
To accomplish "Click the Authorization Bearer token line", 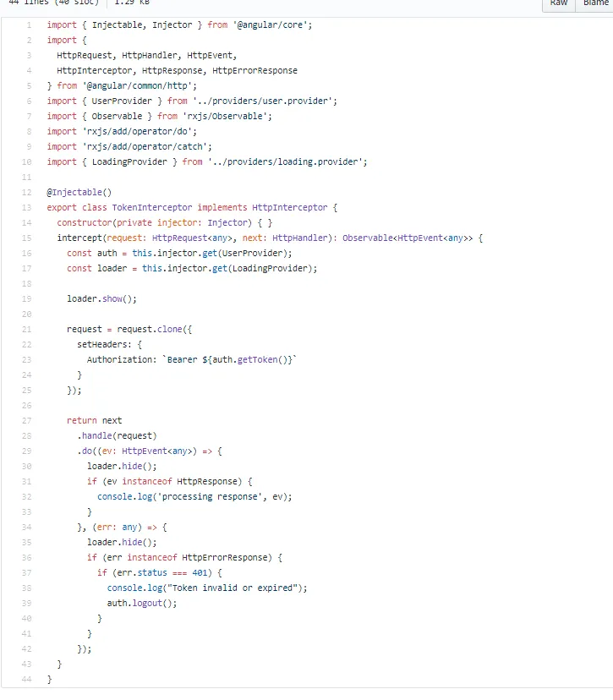I will click(x=192, y=359).
